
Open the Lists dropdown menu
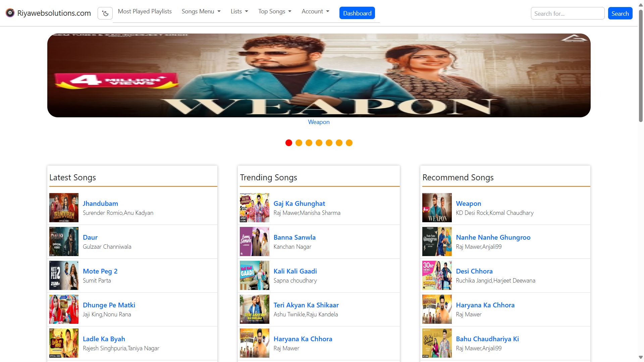tap(239, 11)
